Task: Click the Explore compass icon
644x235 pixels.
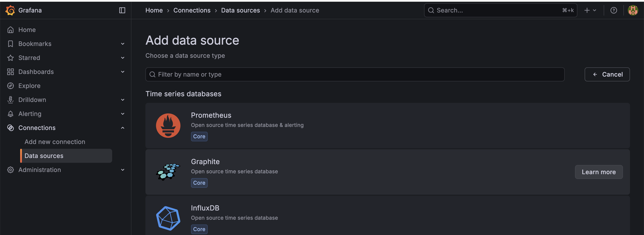Action: click(x=10, y=86)
